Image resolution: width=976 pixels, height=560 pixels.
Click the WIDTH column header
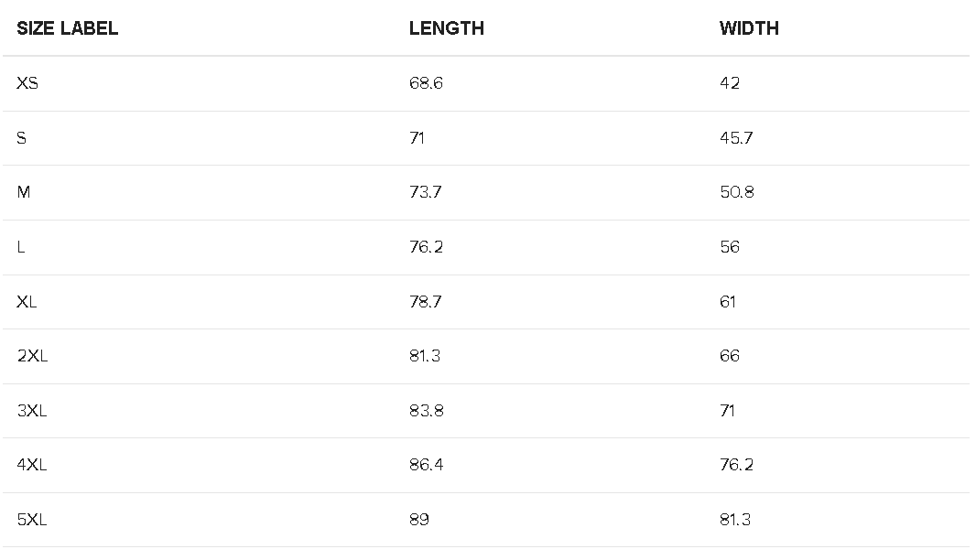(749, 28)
